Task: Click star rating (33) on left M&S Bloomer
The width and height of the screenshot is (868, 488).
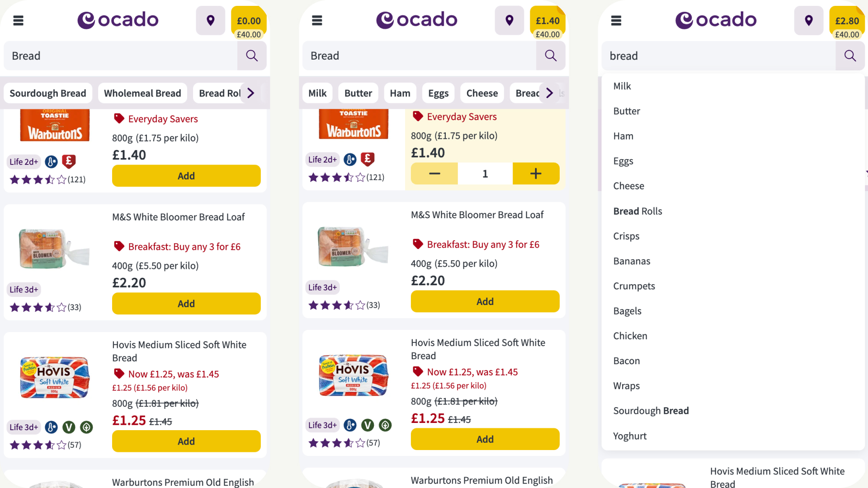Action: 45,307
